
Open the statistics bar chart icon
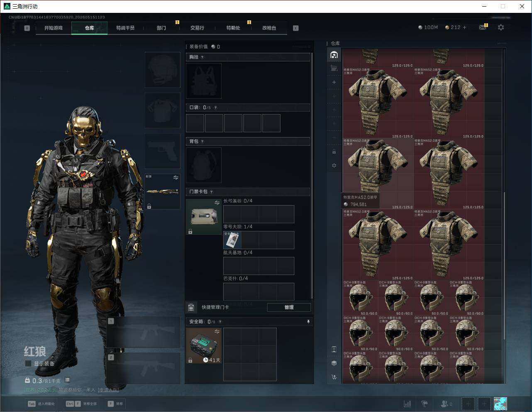[x=408, y=404]
